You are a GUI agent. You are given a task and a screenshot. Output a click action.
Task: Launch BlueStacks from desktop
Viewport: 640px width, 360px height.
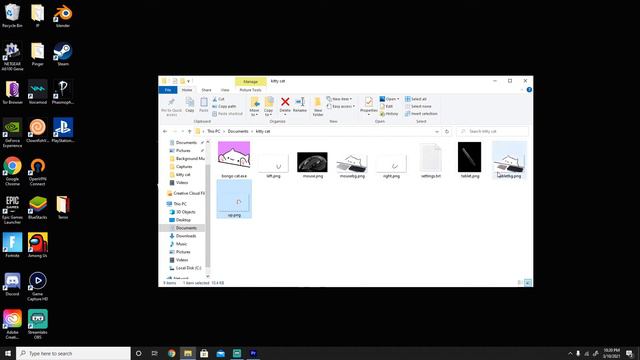click(x=38, y=207)
